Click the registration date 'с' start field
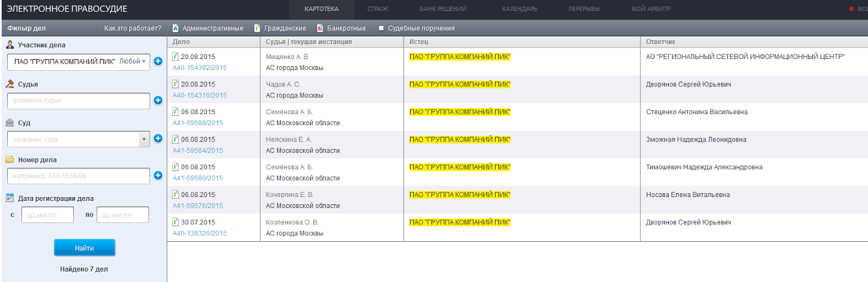The image size is (868, 282). (48, 215)
